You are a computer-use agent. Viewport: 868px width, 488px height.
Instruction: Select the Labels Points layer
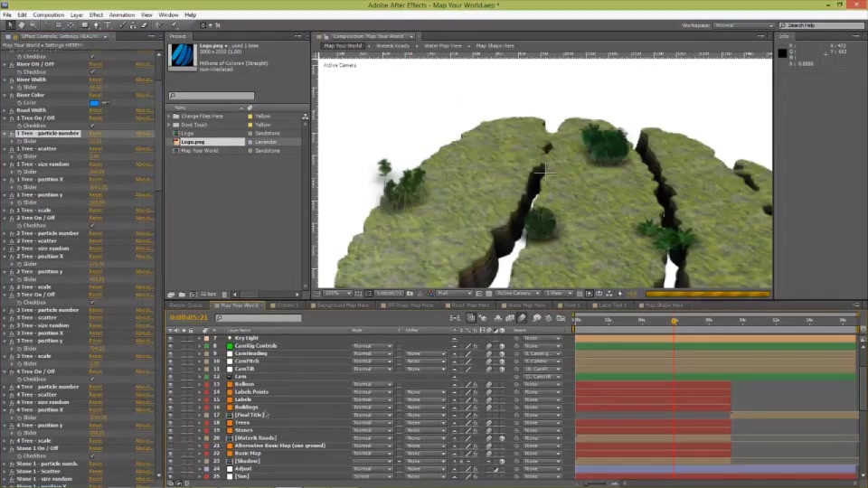tap(251, 391)
